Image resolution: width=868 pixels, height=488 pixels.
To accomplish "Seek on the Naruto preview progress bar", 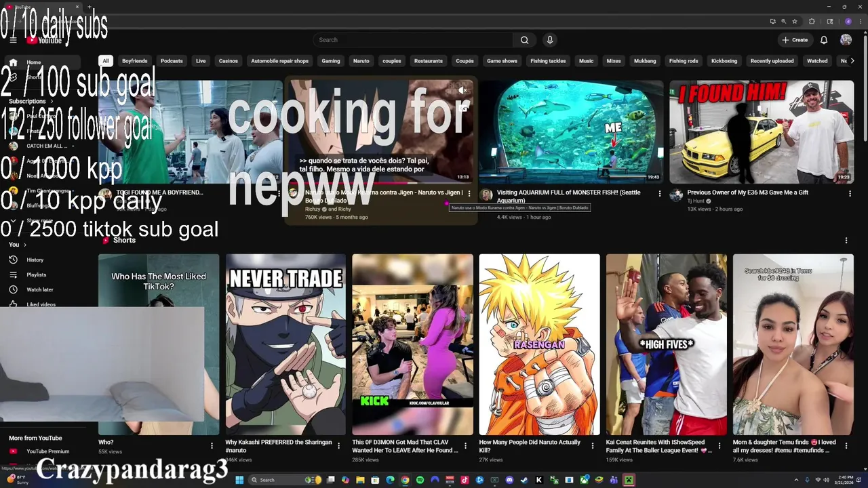I will tap(382, 182).
